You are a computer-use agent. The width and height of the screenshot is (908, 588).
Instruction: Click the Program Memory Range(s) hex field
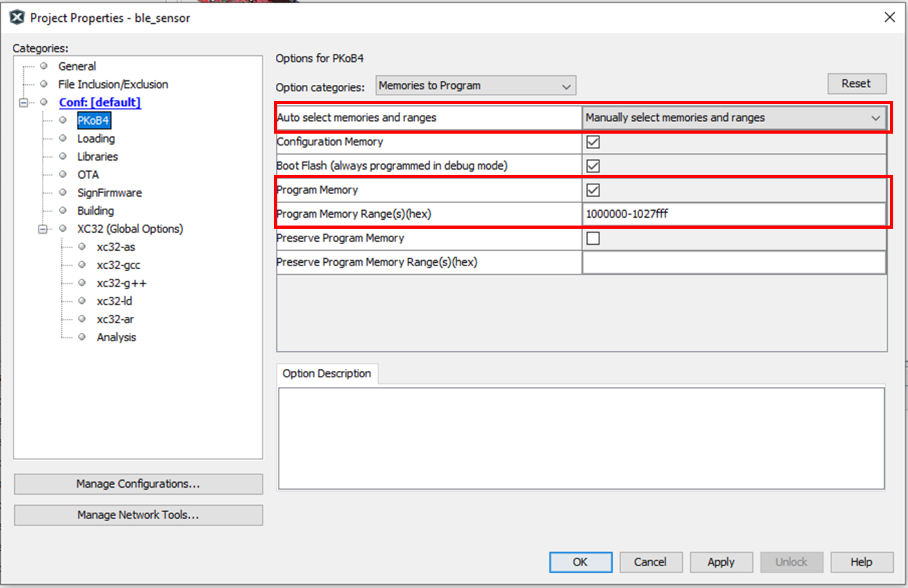(x=734, y=214)
